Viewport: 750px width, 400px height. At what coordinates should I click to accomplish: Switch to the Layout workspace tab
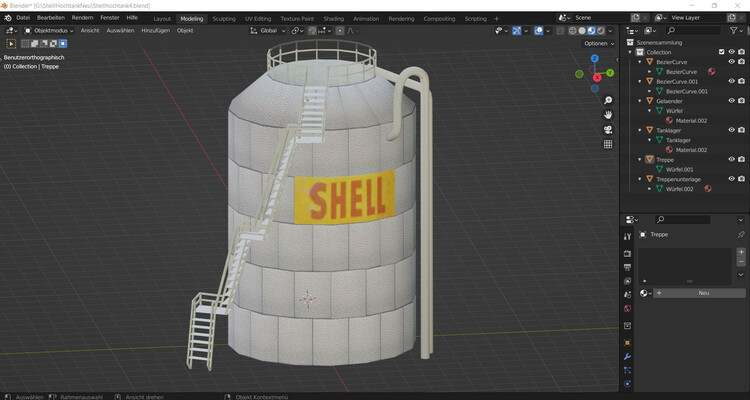pos(162,19)
